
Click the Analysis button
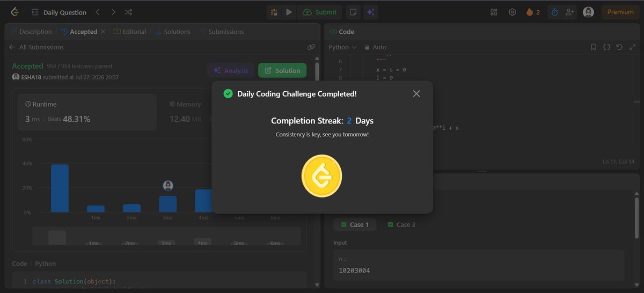231,70
